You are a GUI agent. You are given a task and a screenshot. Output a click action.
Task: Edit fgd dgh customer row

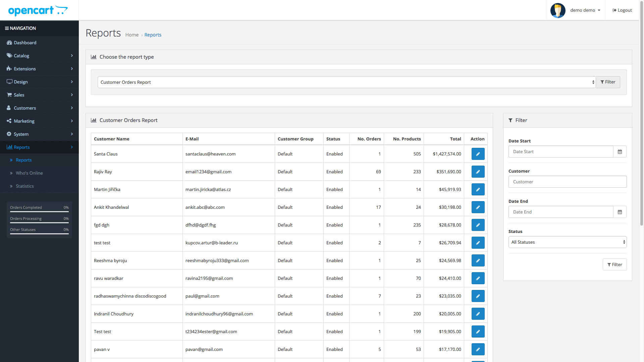click(478, 225)
